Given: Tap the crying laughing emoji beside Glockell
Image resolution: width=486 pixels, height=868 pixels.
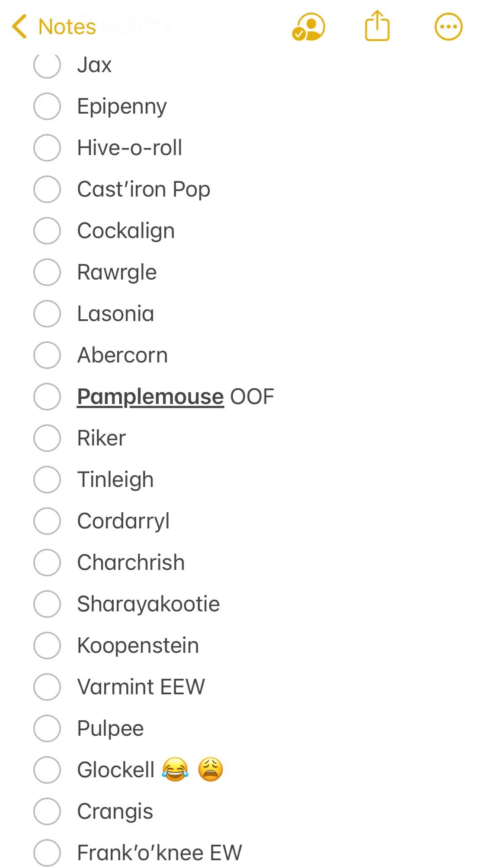Looking at the screenshot, I should pos(175,769).
